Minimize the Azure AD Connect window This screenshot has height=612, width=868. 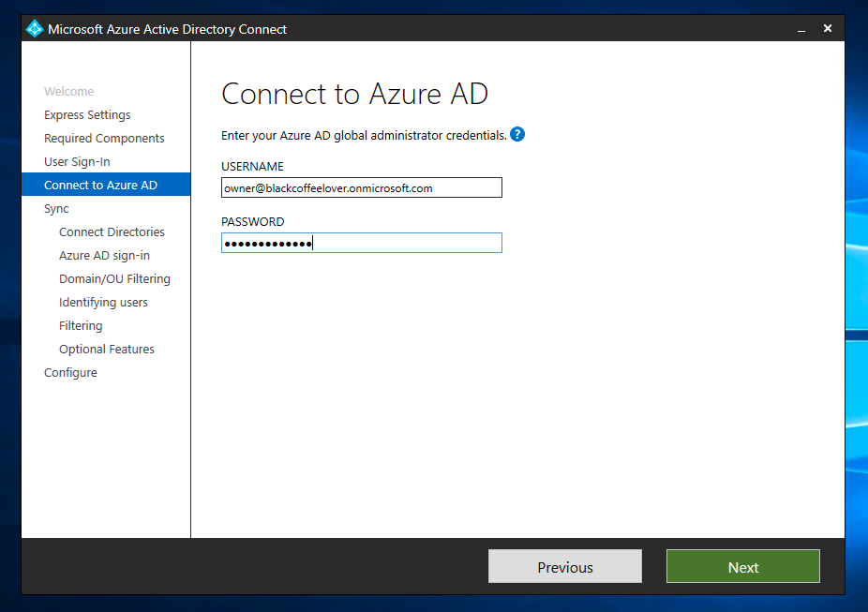pyautogui.click(x=801, y=29)
